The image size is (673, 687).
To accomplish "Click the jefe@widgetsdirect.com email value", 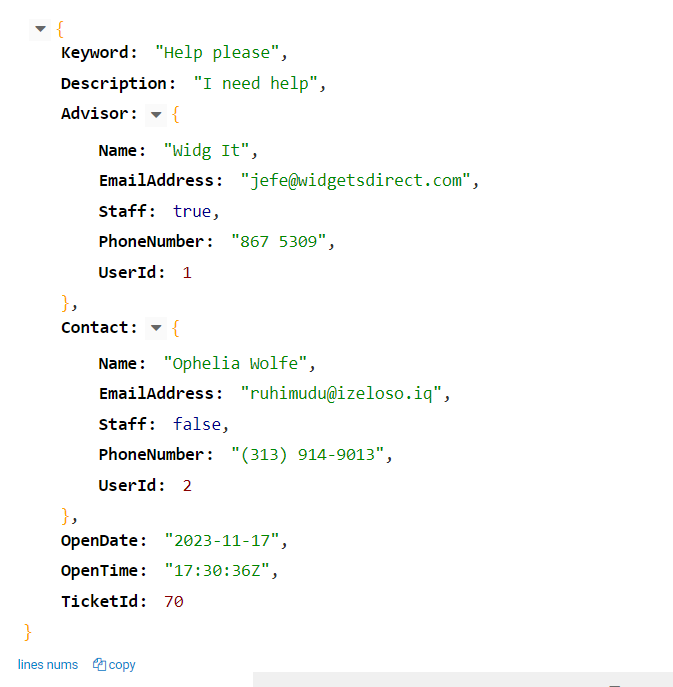I will coord(355,181).
